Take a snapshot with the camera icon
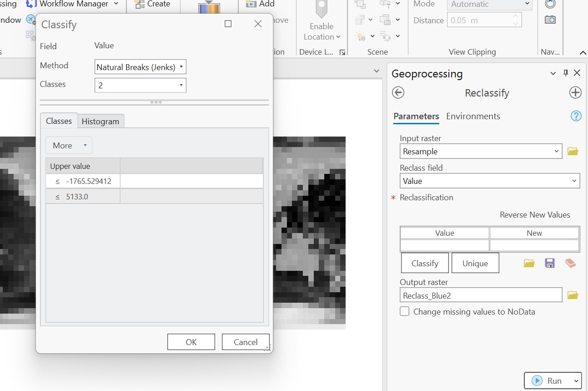588x391 pixels. click(550, 19)
